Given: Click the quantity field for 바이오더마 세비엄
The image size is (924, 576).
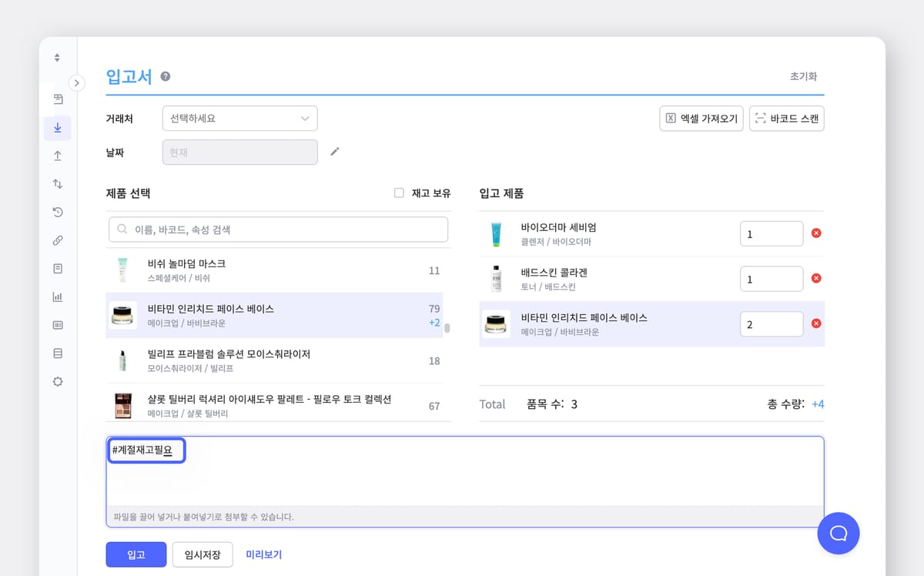Looking at the screenshot, I should tap(772, 234).
